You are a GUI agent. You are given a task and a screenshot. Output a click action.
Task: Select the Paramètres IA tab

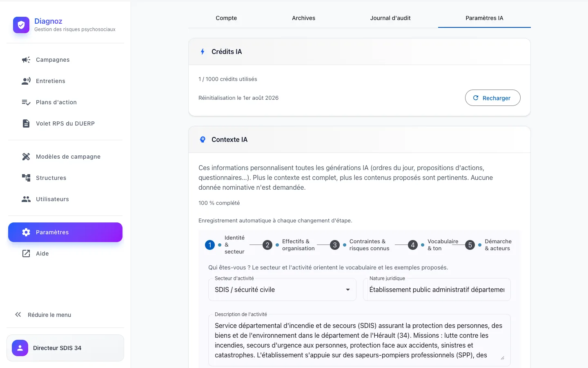pyautogui.click(x=484, y=18)
